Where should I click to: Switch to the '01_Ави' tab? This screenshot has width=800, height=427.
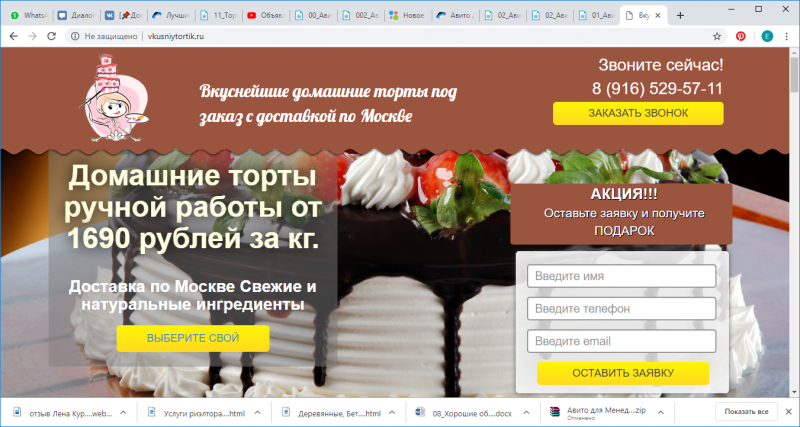tap(597, 16)
